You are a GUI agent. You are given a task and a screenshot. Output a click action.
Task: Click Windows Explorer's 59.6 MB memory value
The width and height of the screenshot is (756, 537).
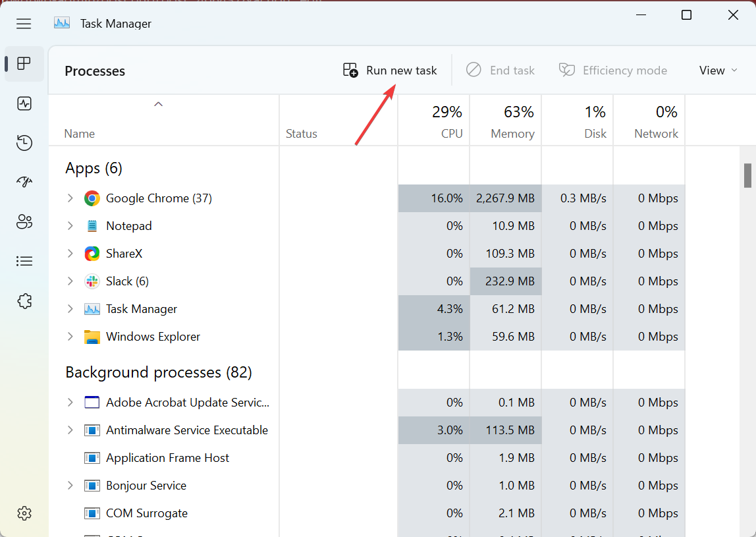(513, 337)
